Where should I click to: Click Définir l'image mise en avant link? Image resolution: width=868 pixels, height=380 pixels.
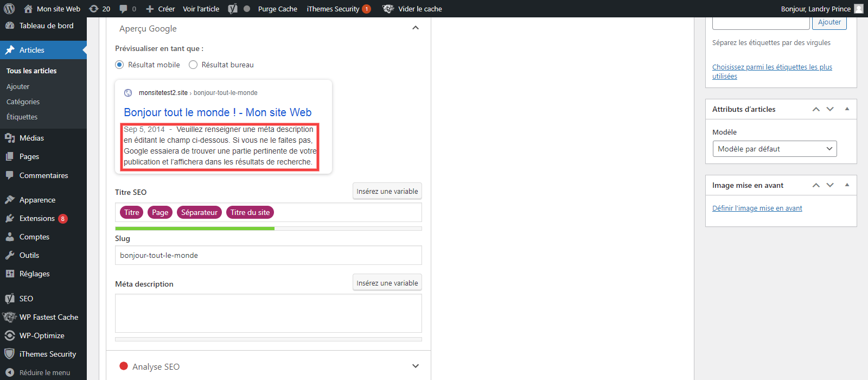point(757,208)
